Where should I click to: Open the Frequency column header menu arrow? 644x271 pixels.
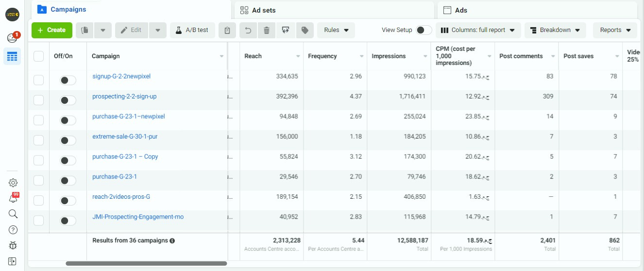pyautogui.click(x=361, y=56)
